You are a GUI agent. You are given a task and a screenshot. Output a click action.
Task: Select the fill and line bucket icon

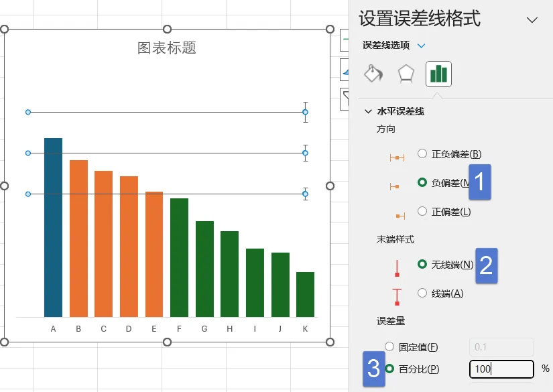tap(373, 74)
